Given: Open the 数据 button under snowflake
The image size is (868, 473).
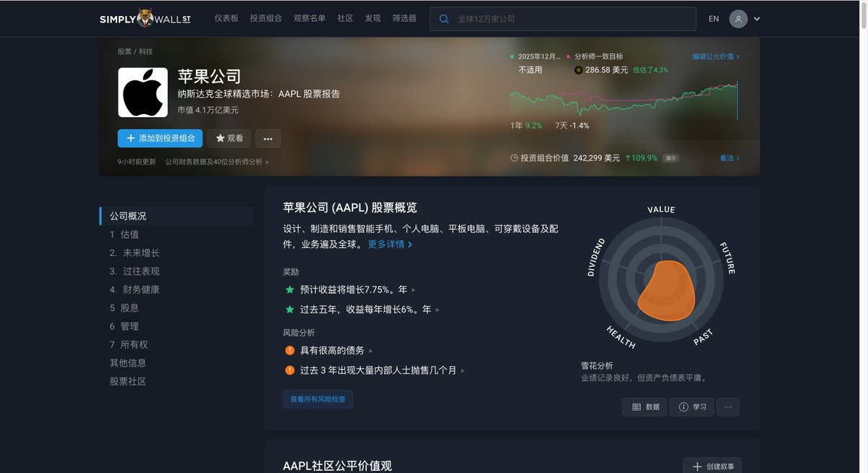Looking at the screenshot, I should pyautogui.click(x=644, y=406).
